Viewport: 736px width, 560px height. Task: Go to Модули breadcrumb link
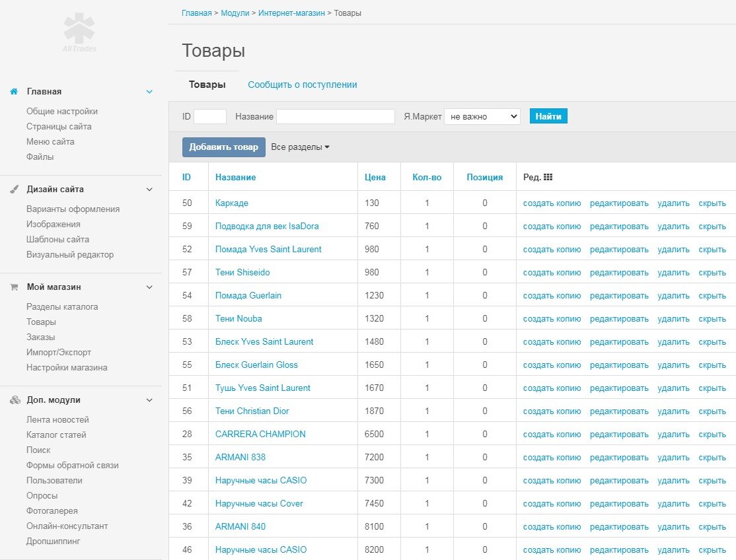coord(235,13)
